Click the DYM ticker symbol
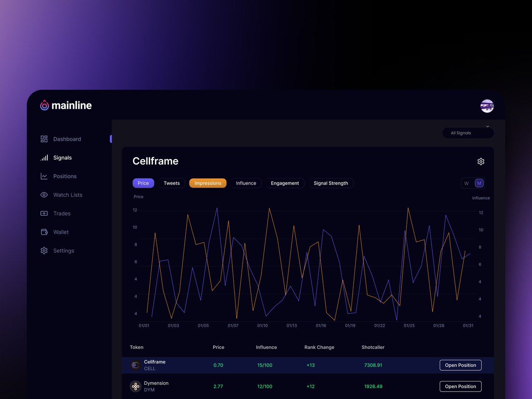The width and height of the screenshot is (532, 399). [x=149, y=390]
